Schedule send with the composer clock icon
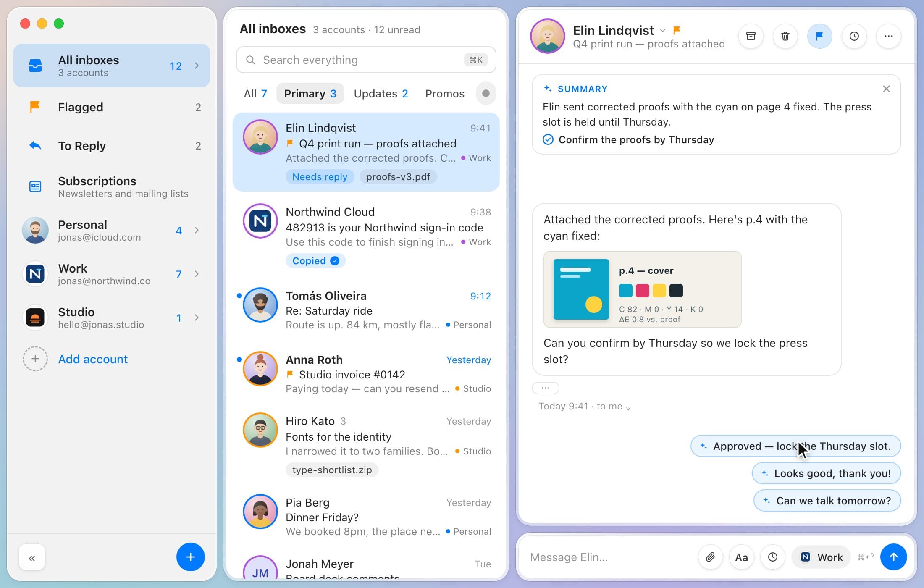Image resolution: width=924 pixels, height=588 pixels. point(772,557)
